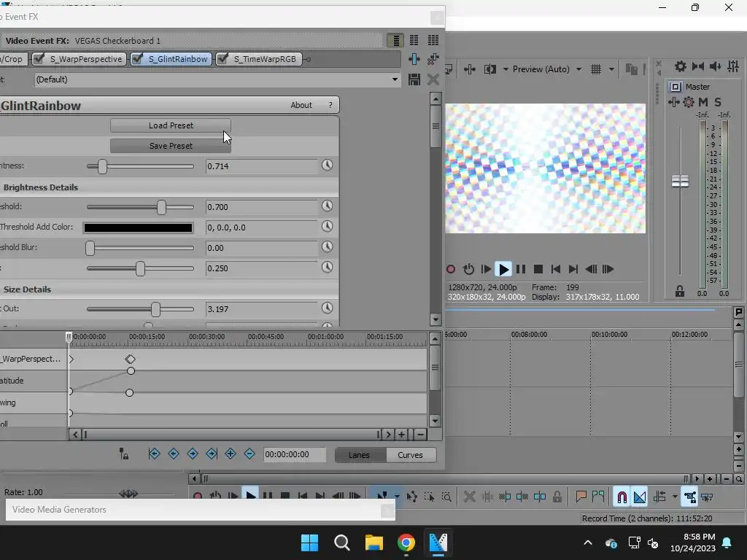The width and height of the screenshot is (747, 560).
Task: Toggle sync cursor lock icon in keyframe controls
Action: pos(123,454)
